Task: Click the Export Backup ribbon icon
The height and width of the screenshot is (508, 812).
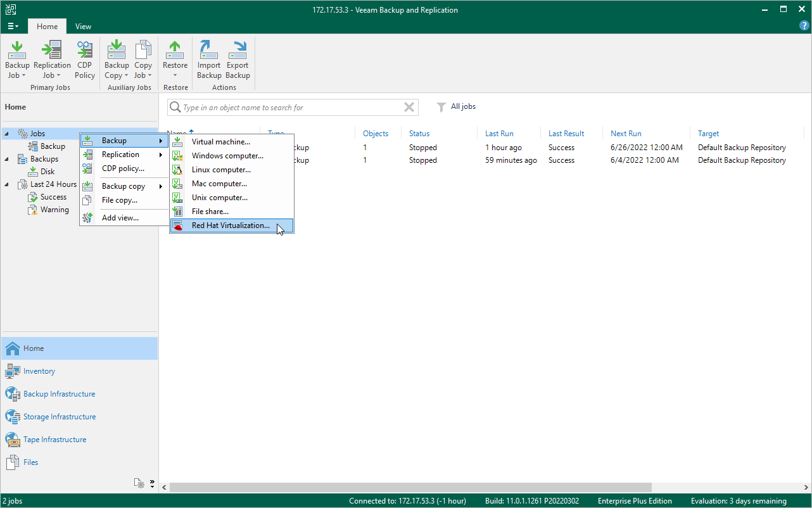Action: 238,50
